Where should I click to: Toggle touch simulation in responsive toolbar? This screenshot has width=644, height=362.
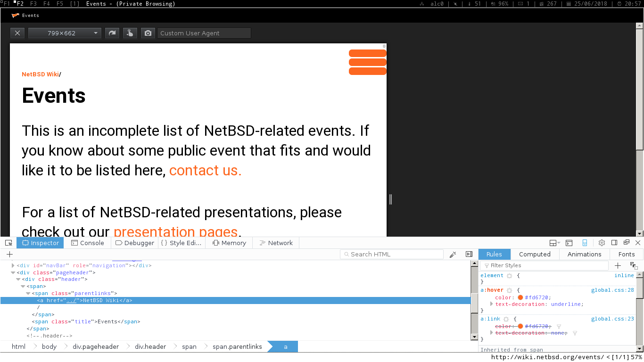[130, 33]
